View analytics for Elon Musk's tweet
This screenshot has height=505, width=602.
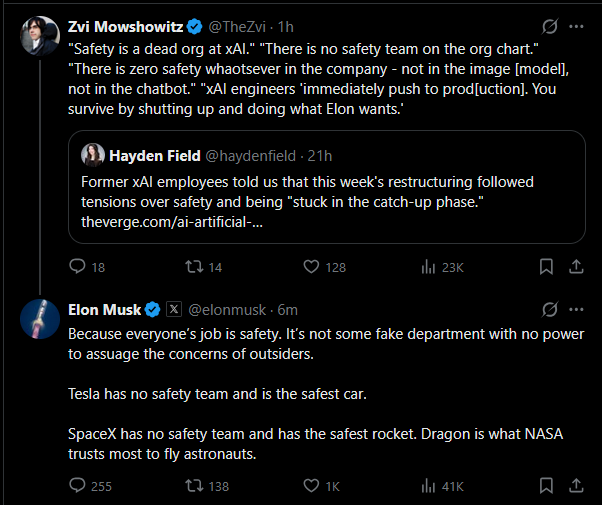430,486
